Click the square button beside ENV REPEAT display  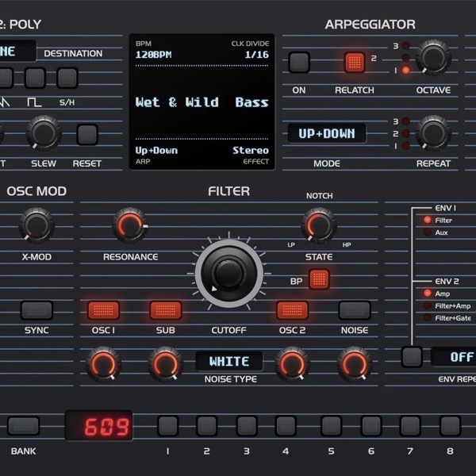tap(412, 357)
